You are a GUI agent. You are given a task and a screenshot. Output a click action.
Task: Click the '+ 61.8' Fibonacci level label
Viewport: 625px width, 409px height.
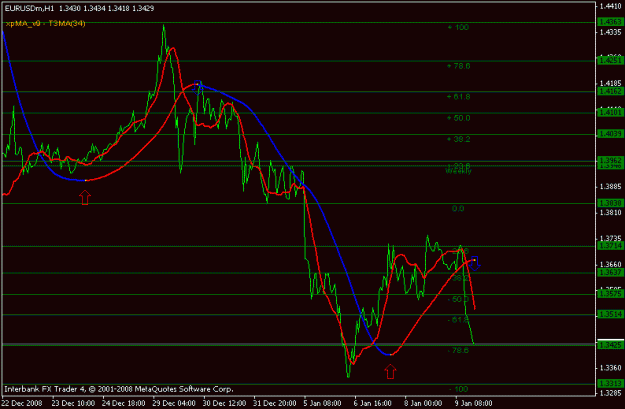[458, 97]
